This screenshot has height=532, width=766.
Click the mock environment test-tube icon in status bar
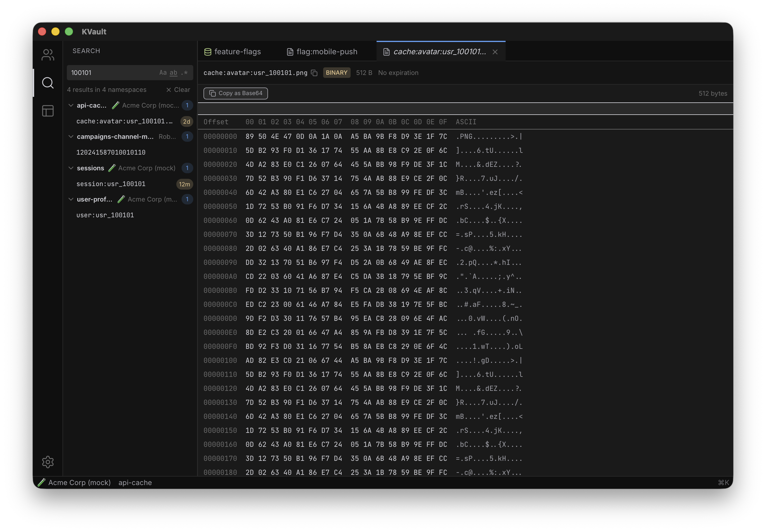click(x=42, y=482)
